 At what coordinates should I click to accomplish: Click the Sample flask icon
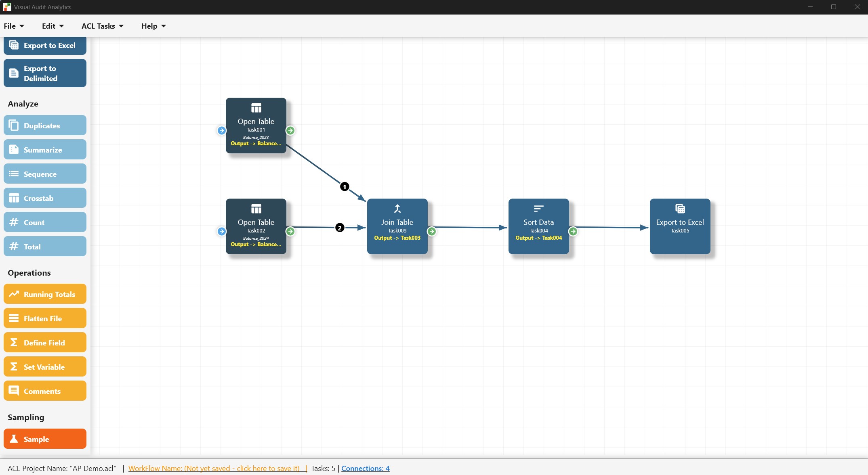tap(14, 439)
